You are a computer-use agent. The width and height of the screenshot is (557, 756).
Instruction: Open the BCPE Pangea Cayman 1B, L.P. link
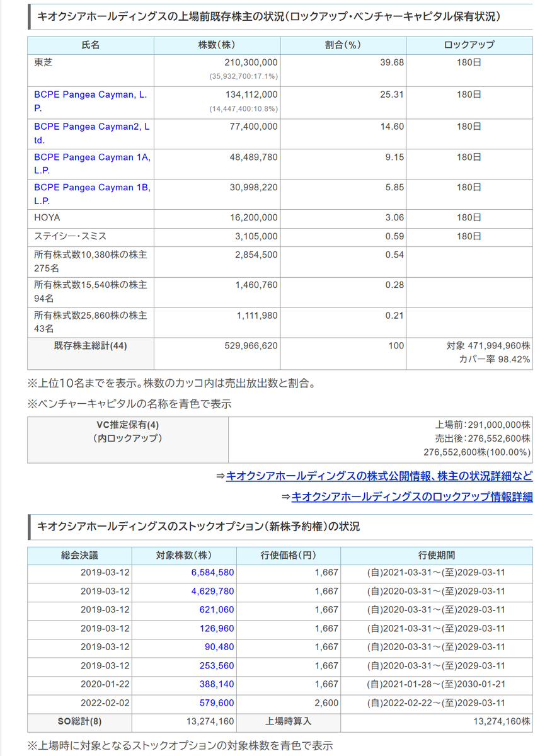[92, 194]
